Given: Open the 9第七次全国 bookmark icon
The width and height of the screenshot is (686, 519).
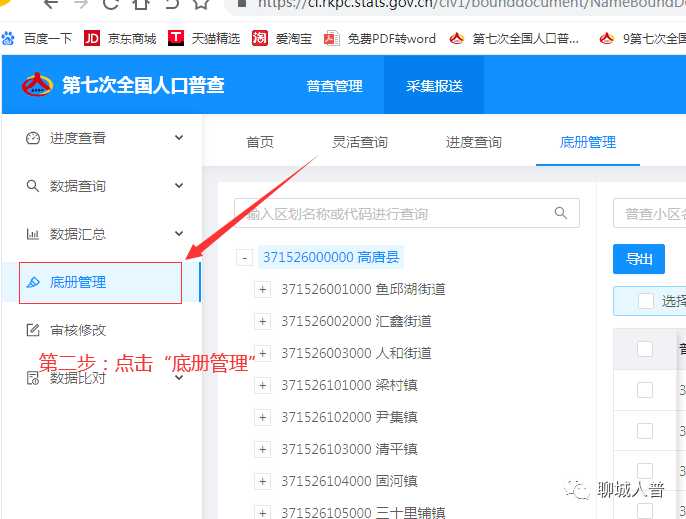Looking at the screenshot, I should (607, 39).
